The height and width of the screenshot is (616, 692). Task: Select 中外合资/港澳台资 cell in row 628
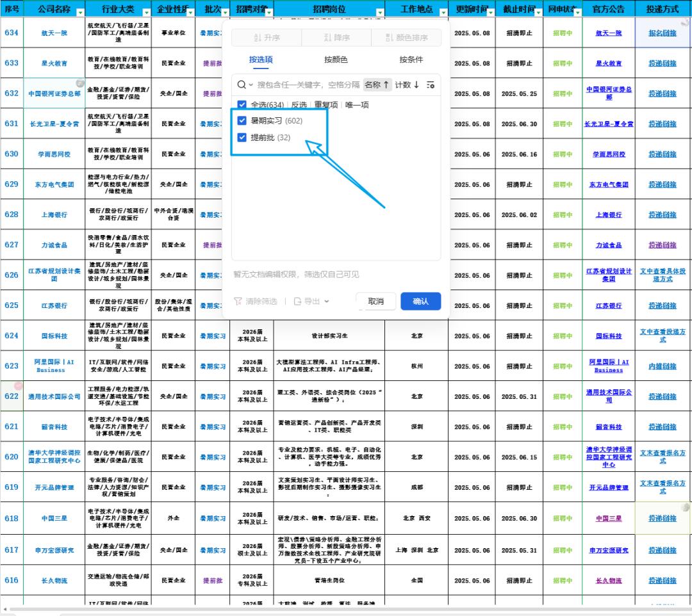pos(174,215)
